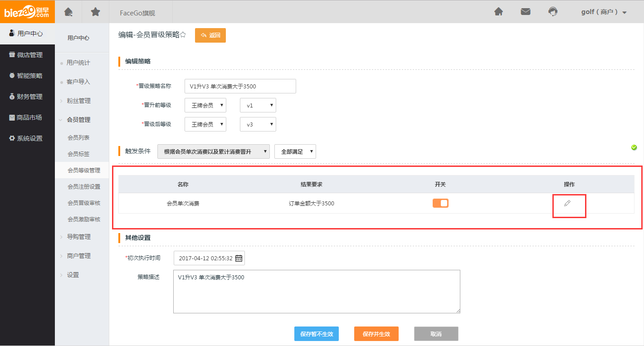644x346 pixels.
Task: Click the star favorites icon in top bar
Action: click(95, 12)
